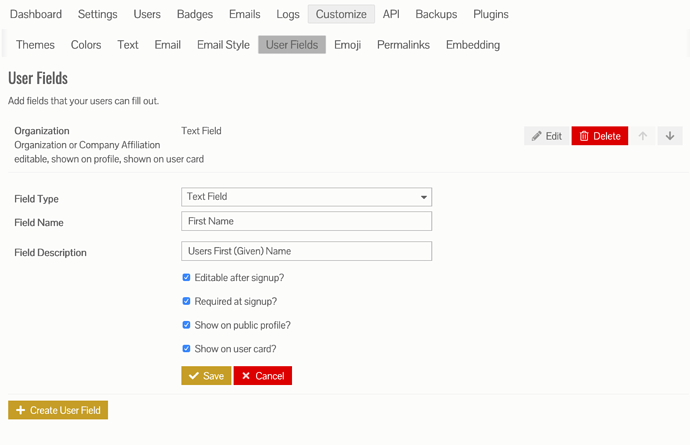Open the Users admin tab
The height and width of the screenshot is (445, 690).
tap(147, 14)
